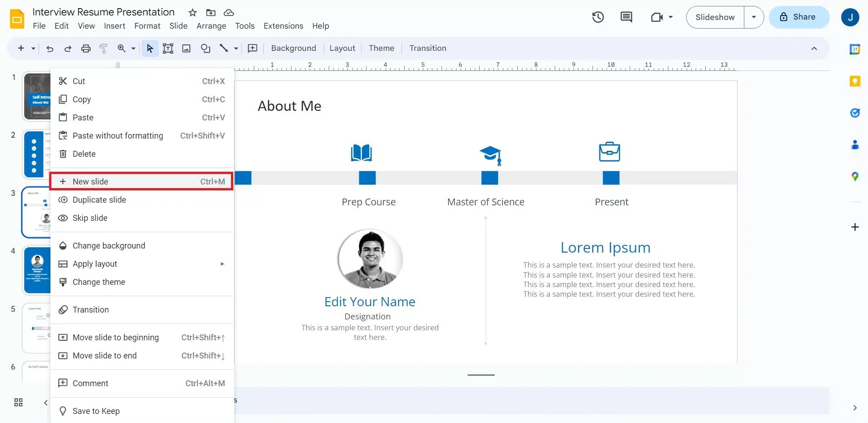Choose Skip slide in context menu
Screen dimensions: 868x423
point(90,218)
